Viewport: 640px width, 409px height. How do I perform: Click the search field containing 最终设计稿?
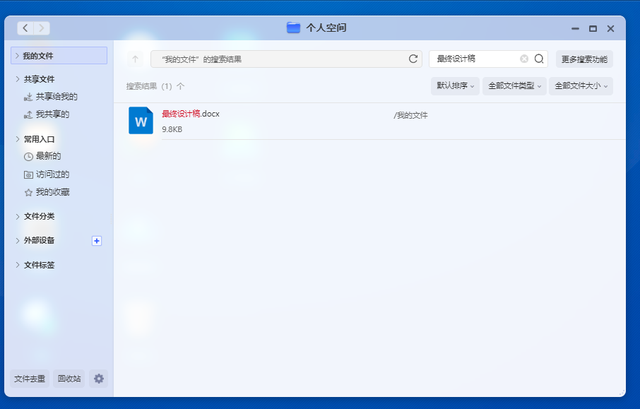(488, 59)
